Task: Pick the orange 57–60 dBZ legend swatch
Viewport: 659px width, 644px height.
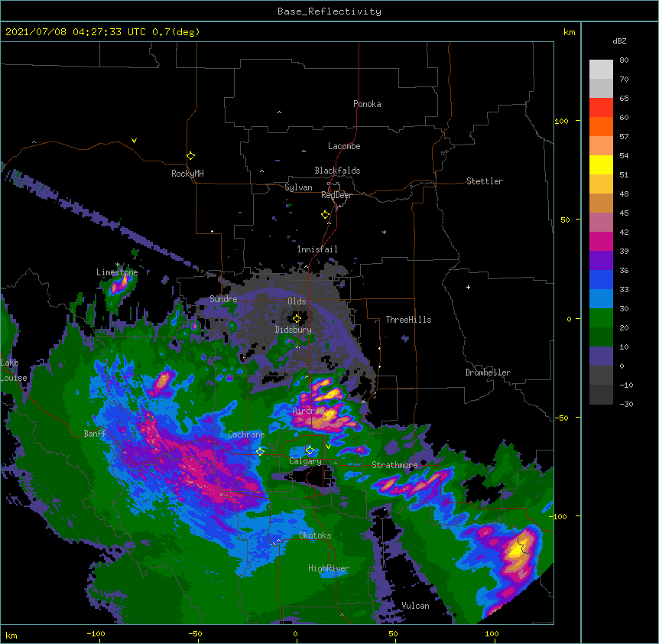Action: (x=601, y=126)
